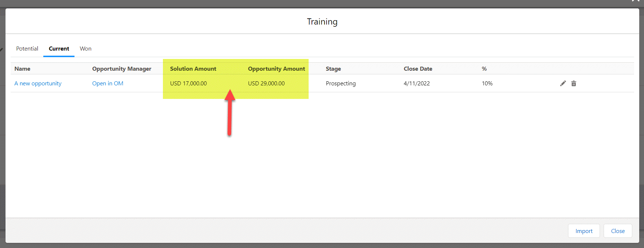The height and width of the screenshot is (248, 644).
Task: Click the Opportunity Manager column header
Action: (121, 69)
